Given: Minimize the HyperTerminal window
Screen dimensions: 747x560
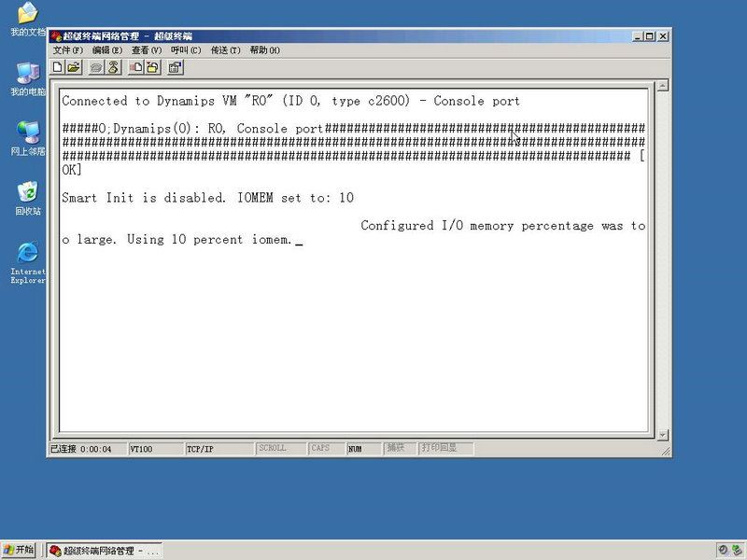Looking at the screenshot, I should (x=638, y=36).
